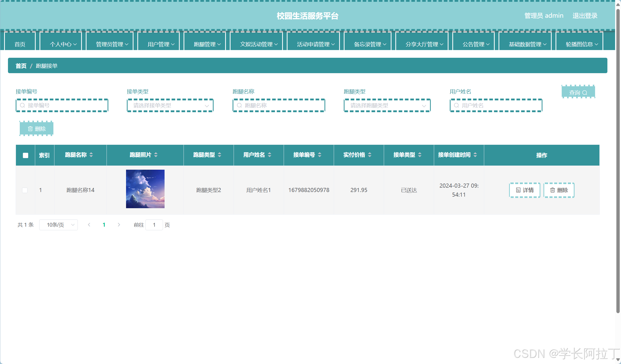Viewport: 621px width, 364px height.
Task: Click the 查询 search button
Action: [578, 92]
